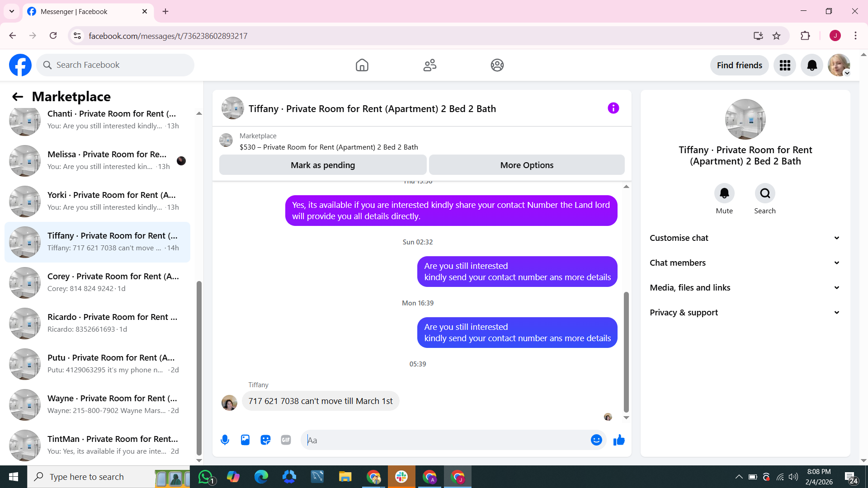Screen dimensions: 868x488
Task: Expand Media, files and links section
Action: [x=745, y=287]
